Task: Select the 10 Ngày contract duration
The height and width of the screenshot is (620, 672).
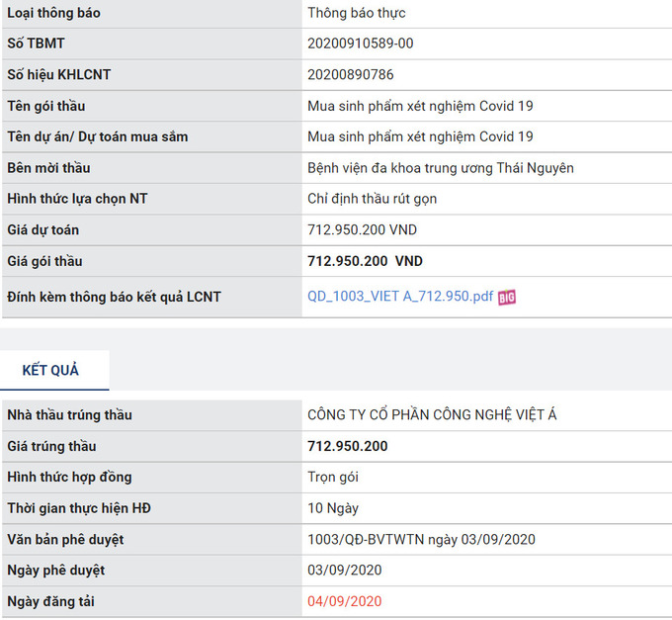Action: pyautogui.click(x=333, y=508)
